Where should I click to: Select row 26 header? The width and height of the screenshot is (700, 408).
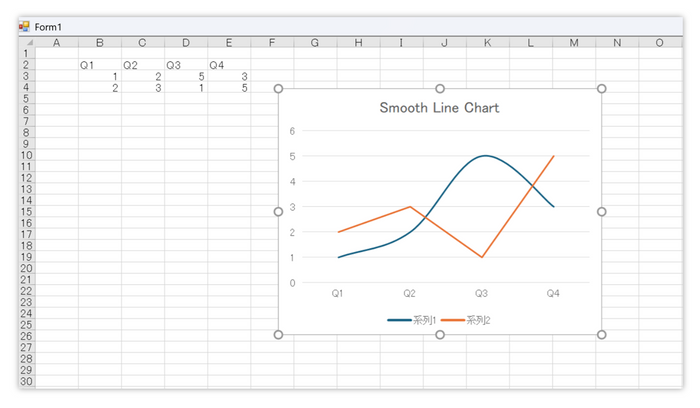tap(25, 336)
